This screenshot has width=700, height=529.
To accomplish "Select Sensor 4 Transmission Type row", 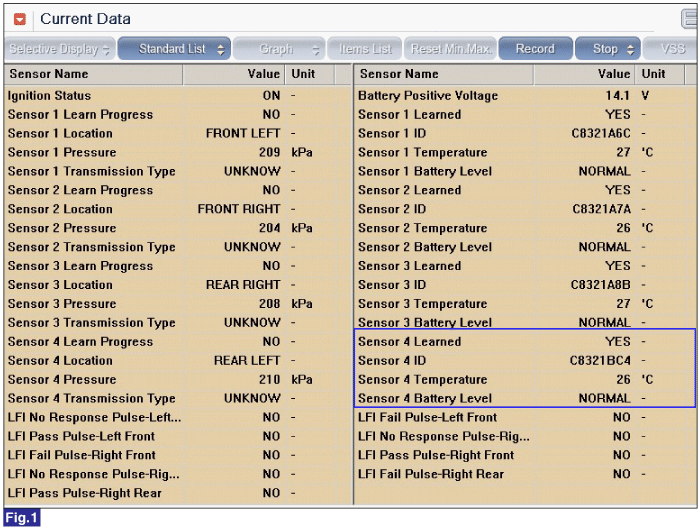I will pyautogui.click(x=179, y=398).
